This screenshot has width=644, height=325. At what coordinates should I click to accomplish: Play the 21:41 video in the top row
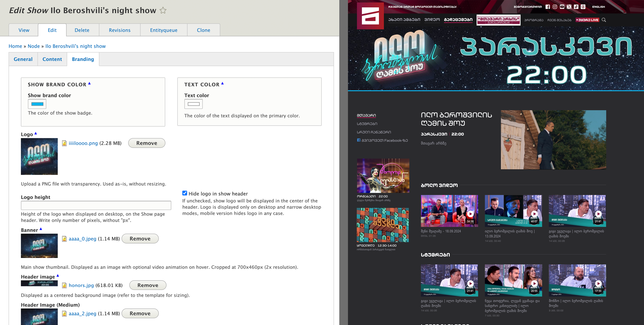click(x=577, y=211)
